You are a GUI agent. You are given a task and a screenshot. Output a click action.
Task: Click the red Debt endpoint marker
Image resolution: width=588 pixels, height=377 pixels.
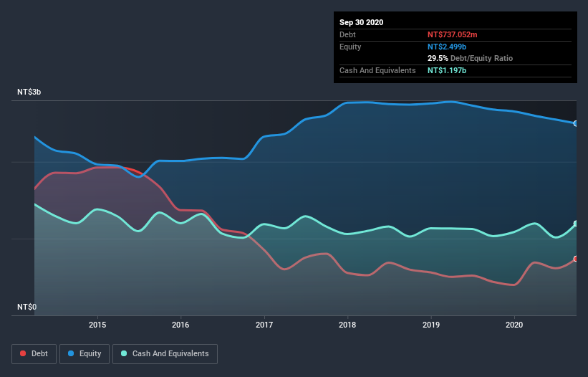(x=576, y=259)
